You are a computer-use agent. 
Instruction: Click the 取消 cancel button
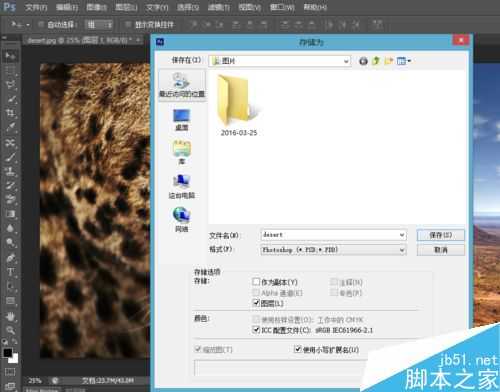(x=441, y=250)
